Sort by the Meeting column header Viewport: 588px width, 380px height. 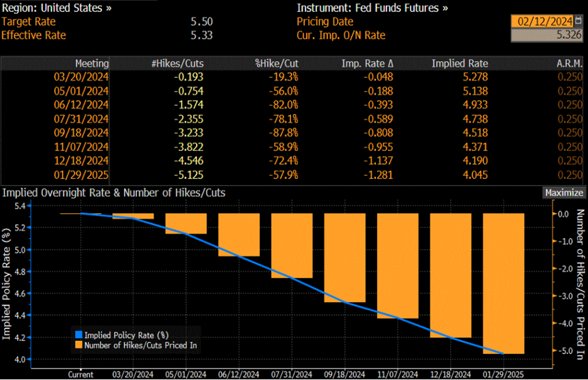(x=92, y=64)
